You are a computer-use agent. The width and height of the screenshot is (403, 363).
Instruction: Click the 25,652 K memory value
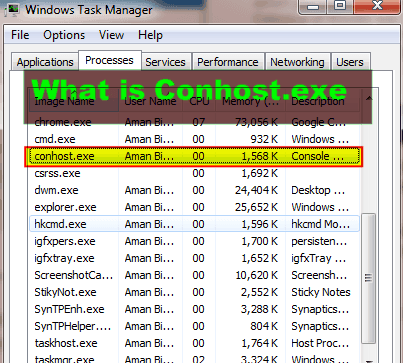tap(256, 207)
